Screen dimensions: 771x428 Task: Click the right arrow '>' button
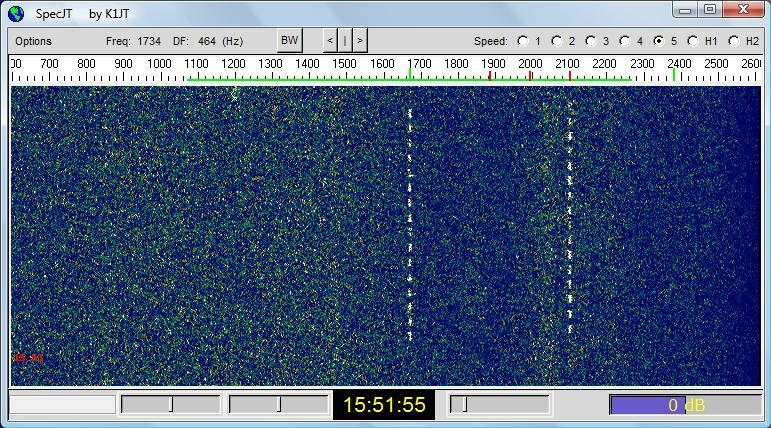coord(360,41)
